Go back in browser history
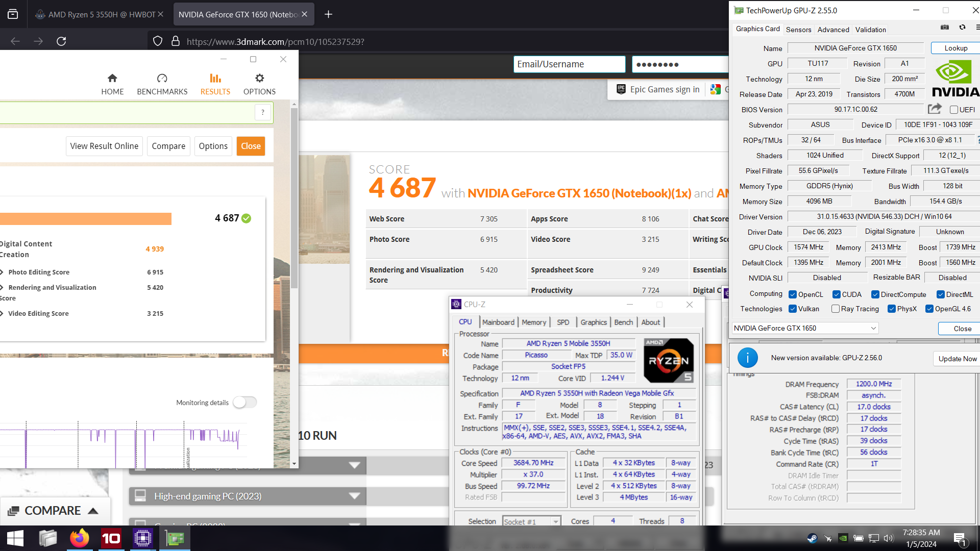This screenshot has width=980, height=551. (15, 41)
